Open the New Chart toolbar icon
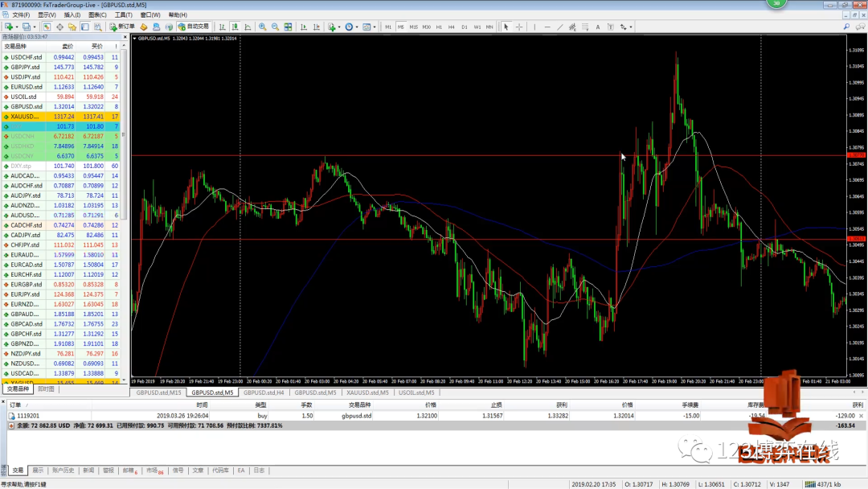Viewport: 868px width, 489px height. pos(9,27)
